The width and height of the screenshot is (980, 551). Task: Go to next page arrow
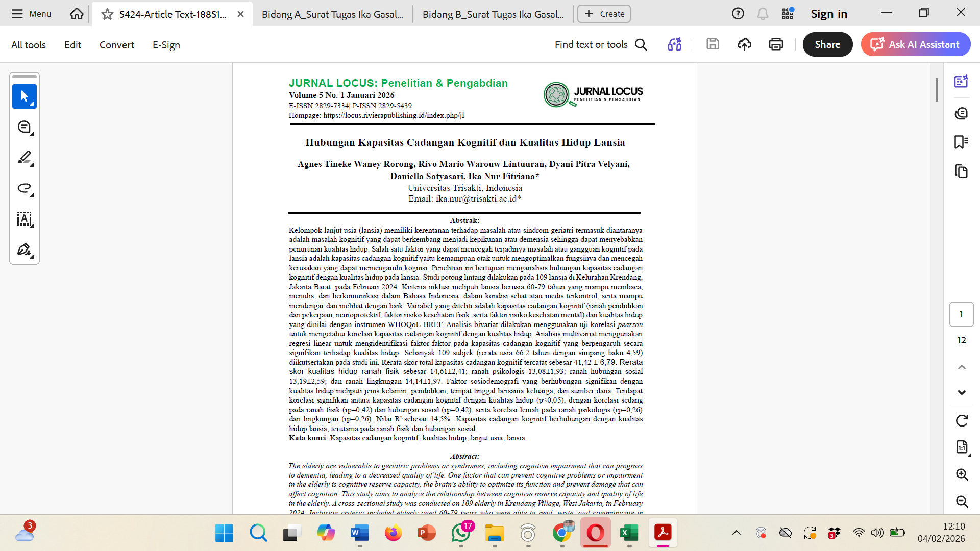pyautogui.click(x=962, y=392)
